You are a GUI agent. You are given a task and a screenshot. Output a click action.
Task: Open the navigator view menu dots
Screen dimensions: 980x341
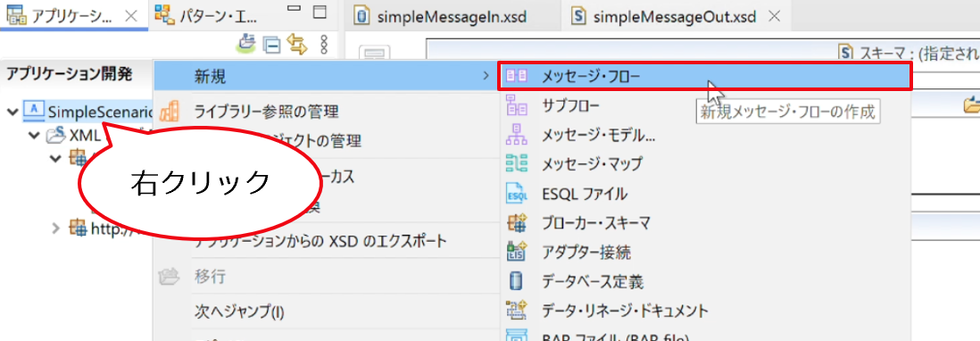[x=324, y=45]
